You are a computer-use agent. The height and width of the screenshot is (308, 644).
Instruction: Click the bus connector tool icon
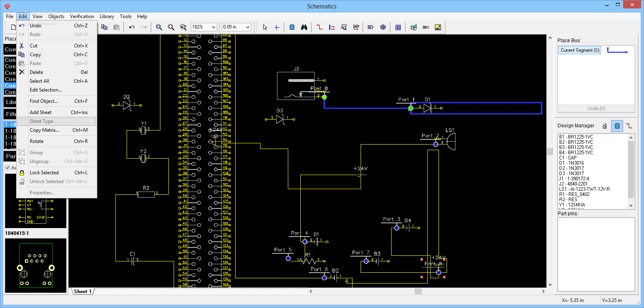coord(344,27)
